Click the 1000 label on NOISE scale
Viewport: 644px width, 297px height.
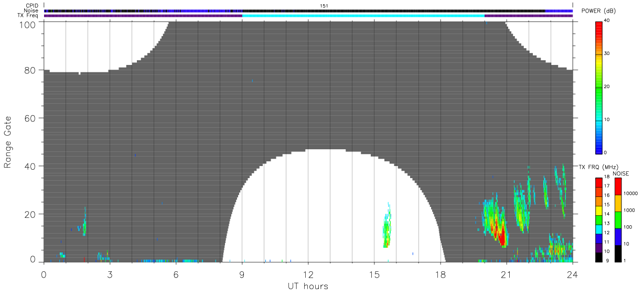click(x=628, y=210)
